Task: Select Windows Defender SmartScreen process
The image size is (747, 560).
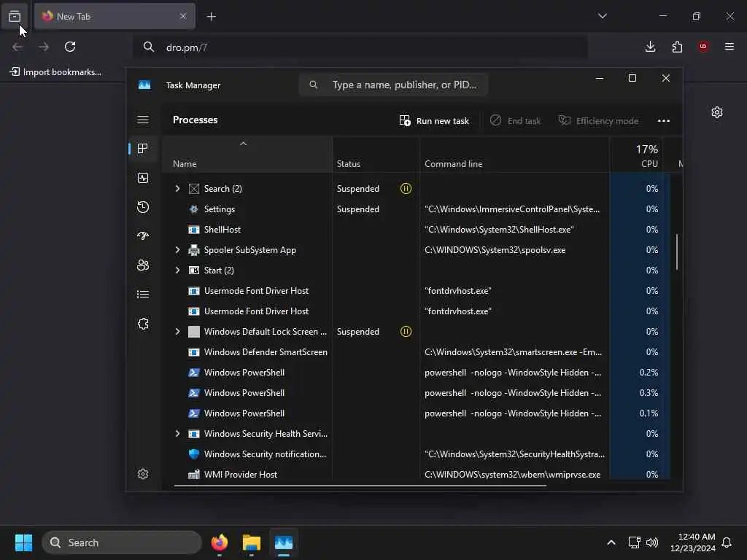Action: pyautogui.click(x=417, y=352)
